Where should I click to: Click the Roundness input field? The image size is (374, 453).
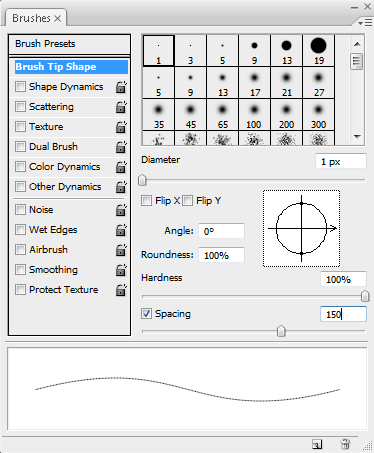(221, 255)
